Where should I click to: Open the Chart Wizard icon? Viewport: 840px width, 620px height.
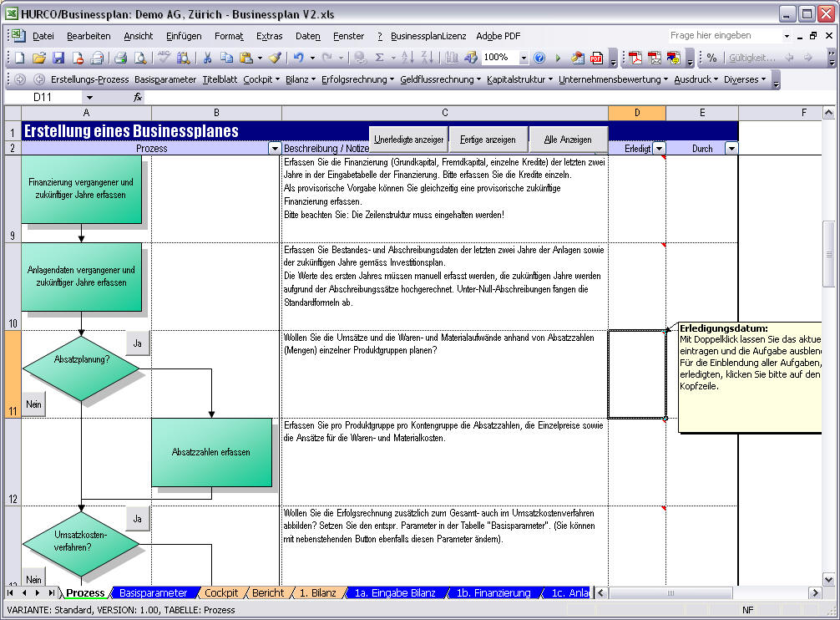[x=451, y=58]
